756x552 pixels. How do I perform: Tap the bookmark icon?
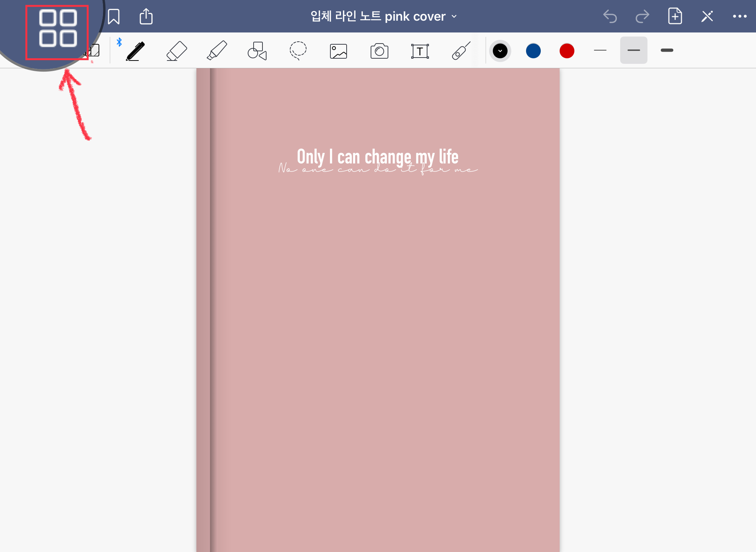click(114, 17)
